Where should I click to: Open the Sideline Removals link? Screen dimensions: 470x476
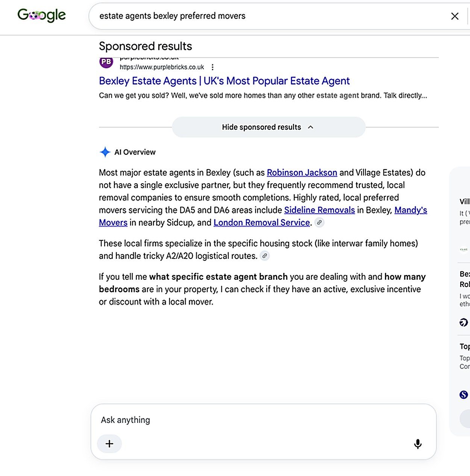[320, 210]
